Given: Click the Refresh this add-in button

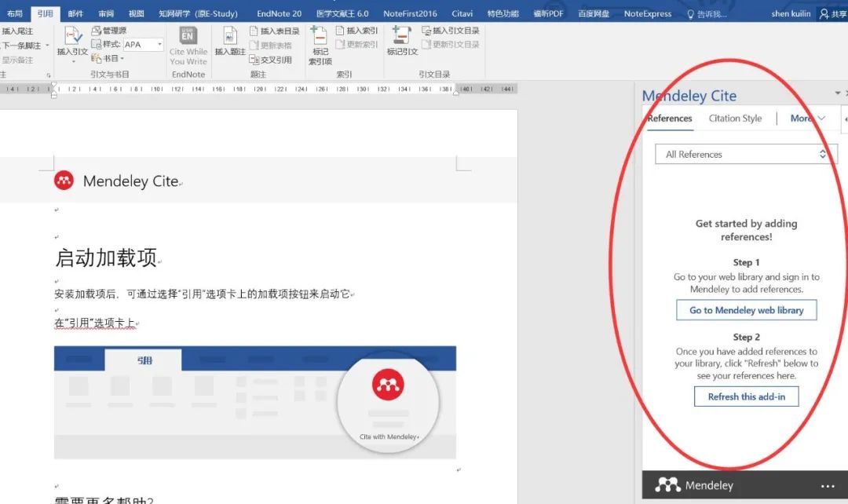Looking at the screenshot, I should click(x=747, y=397).
